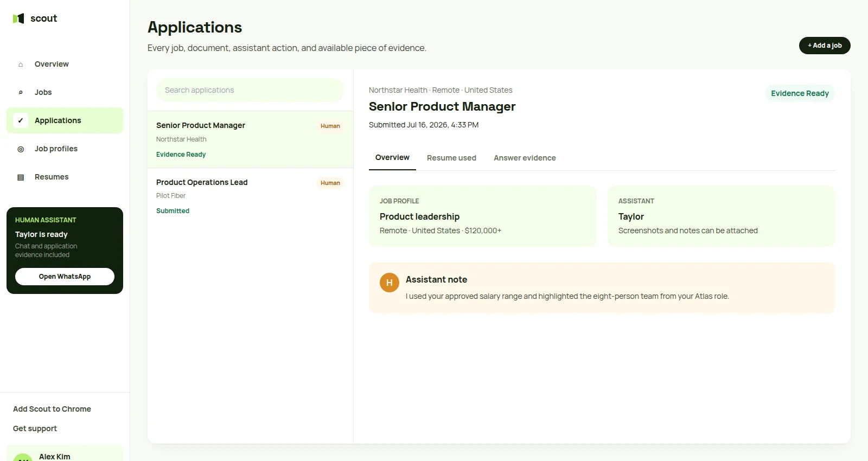Click the Jobs search icon in sidebar

click(x=21, y=93)
